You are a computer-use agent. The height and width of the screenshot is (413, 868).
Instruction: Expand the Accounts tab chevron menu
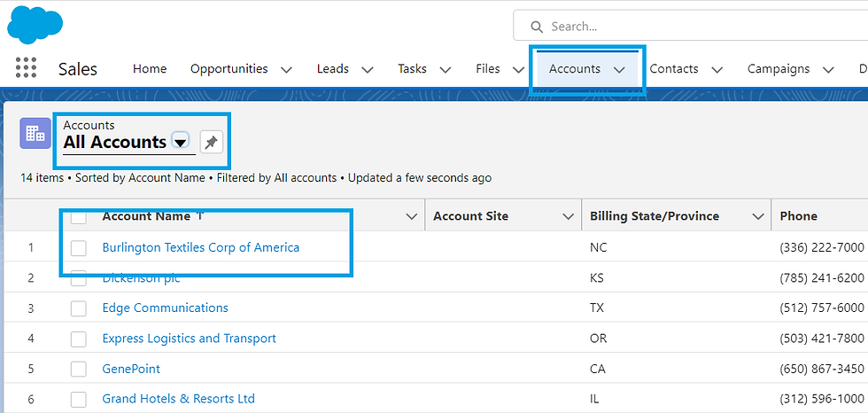coord(619,70)
